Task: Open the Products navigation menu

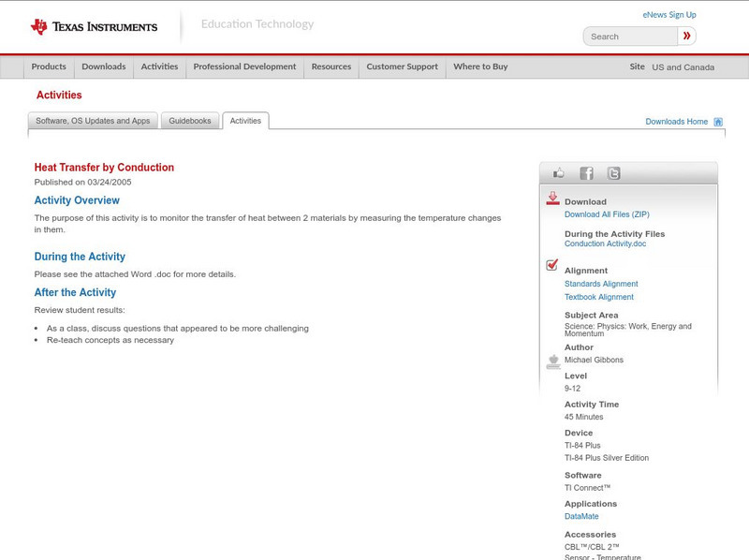Action: 49,67
